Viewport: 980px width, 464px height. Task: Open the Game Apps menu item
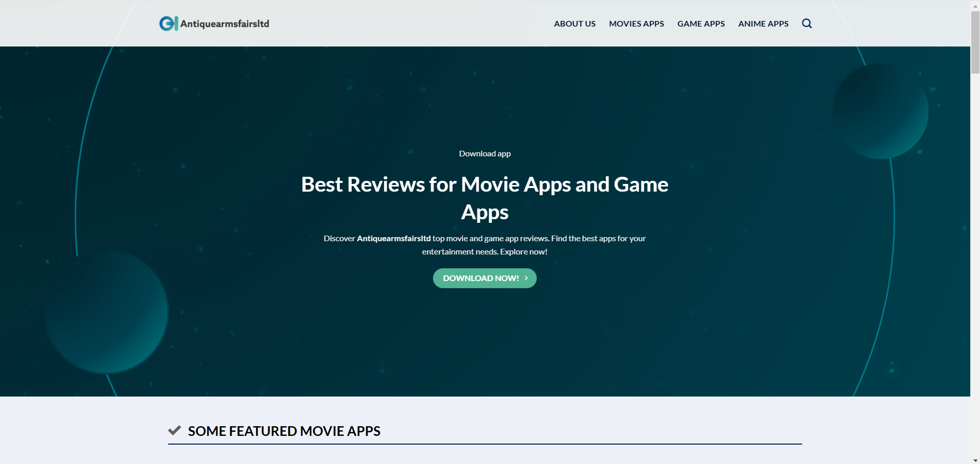tap(701, 24)
